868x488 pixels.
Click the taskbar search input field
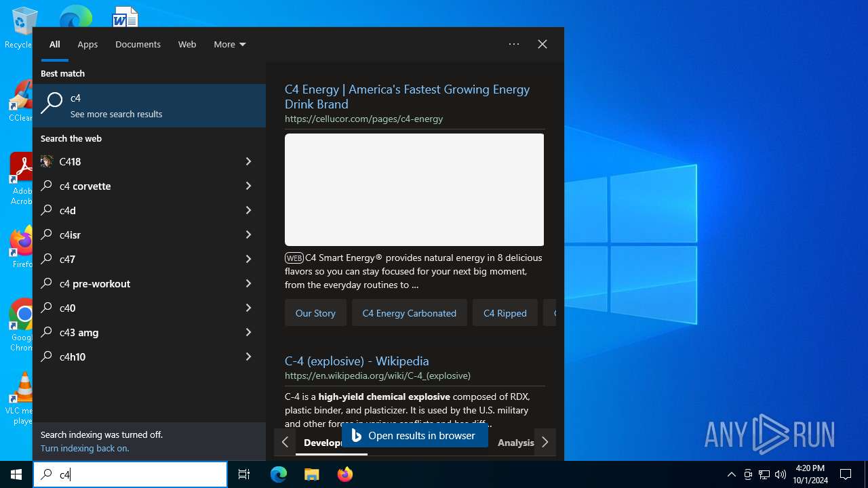(130, 474)
